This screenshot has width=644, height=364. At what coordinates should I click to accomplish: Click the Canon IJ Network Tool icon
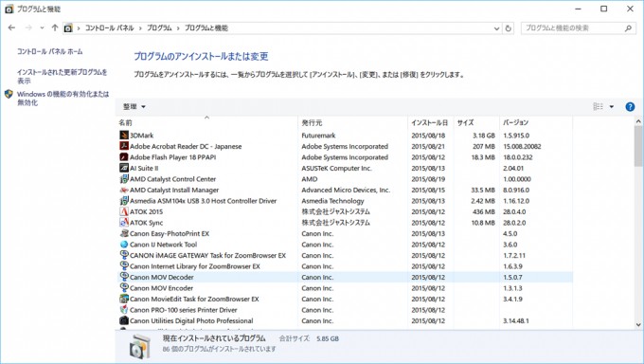click(124, 244)
